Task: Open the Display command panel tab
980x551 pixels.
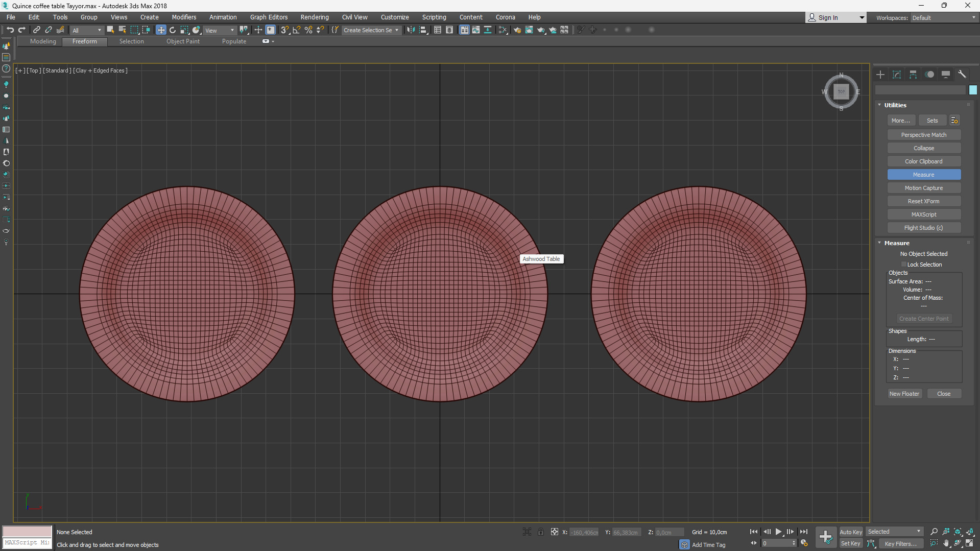Action: click(946, 75)
